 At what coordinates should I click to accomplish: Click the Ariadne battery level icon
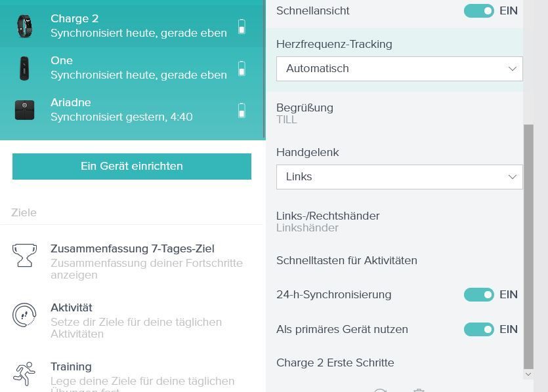pyautogui.click(x=242, y=110)
